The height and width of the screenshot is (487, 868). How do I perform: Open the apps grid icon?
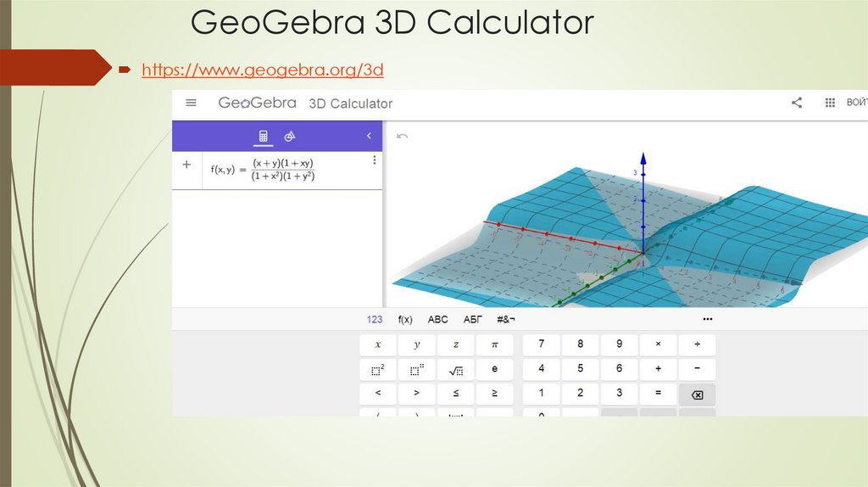click(x=830, y=103)
